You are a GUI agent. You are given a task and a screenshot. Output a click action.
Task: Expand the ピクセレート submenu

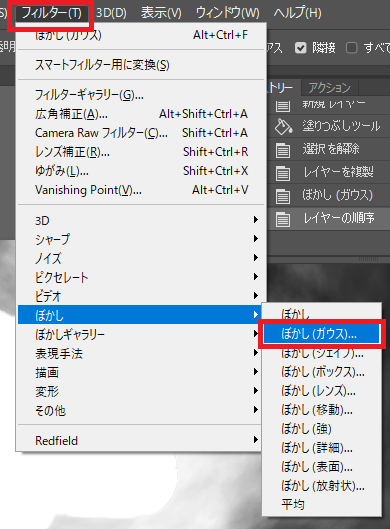(142, 277)
